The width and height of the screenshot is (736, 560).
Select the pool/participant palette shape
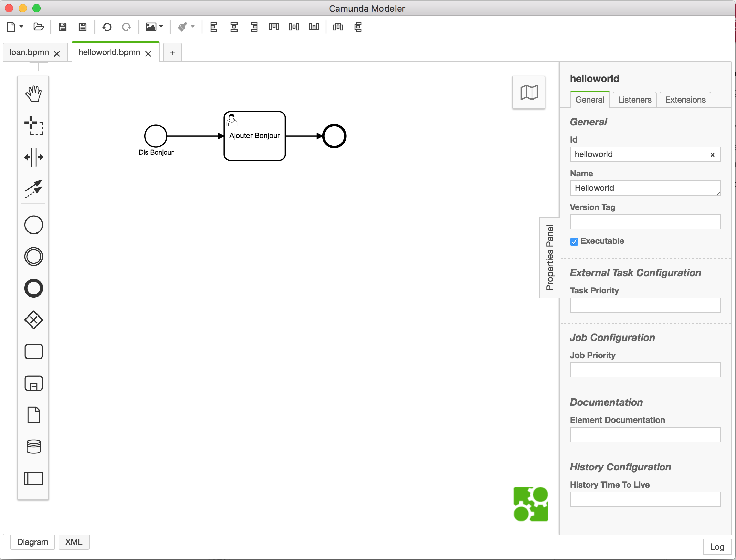(33, 478)
